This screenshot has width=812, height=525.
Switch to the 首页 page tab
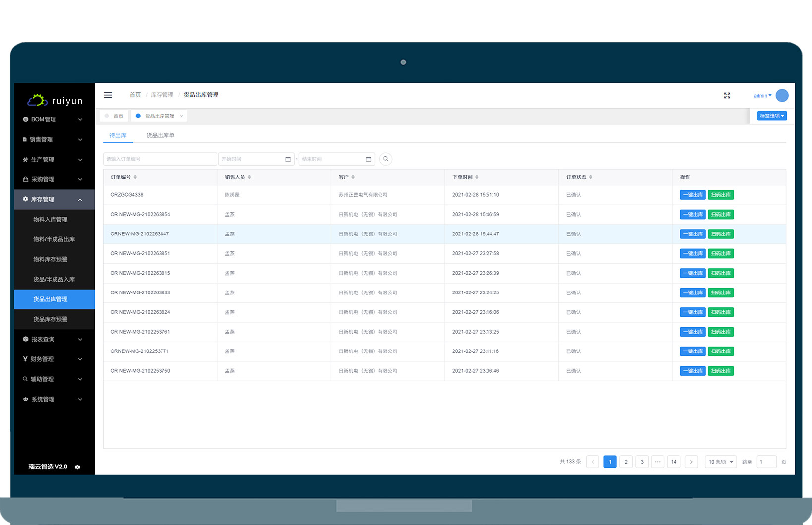pyautogui.click(x=114, y=116)
